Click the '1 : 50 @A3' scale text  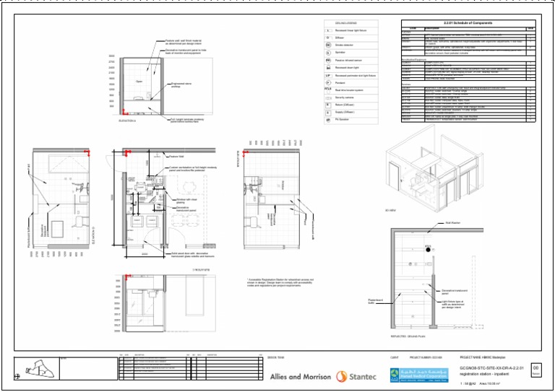(x=468, y=383)
